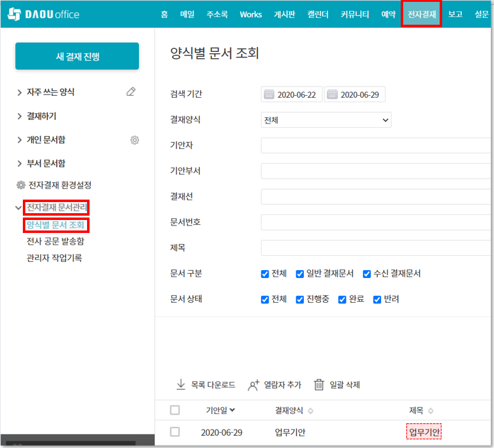The width and height of the screenshot is (494, 448).
Task: Uncheck the 일반 결재문서 checkbox
Action: point(300,274)
